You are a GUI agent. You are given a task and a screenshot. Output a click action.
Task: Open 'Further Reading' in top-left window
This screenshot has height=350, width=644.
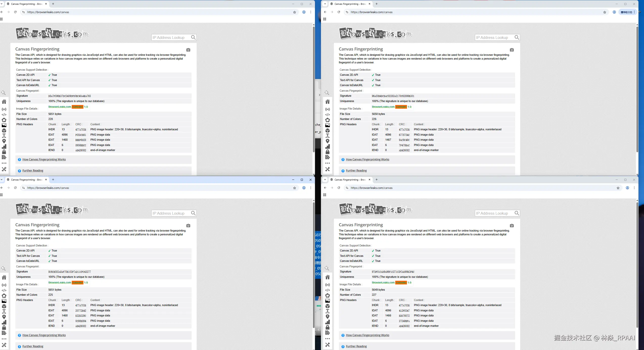[x=33, y=170]
